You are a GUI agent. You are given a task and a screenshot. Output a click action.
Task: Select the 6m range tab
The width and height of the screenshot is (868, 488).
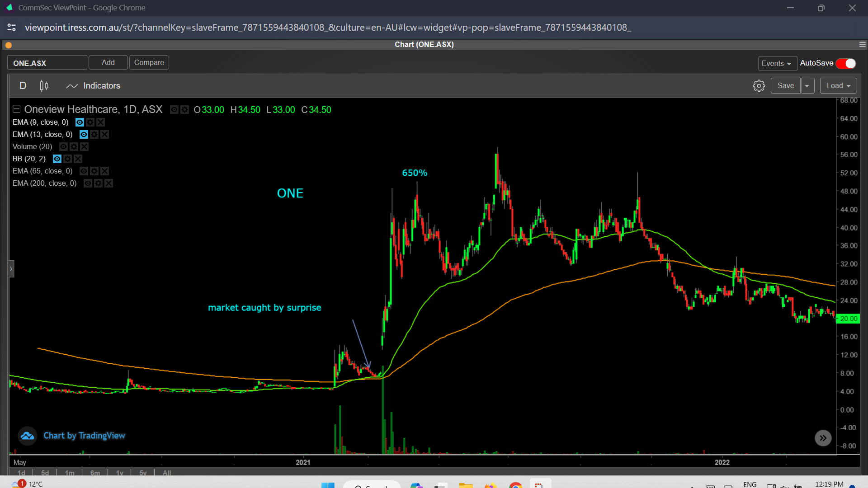point(95,473)
